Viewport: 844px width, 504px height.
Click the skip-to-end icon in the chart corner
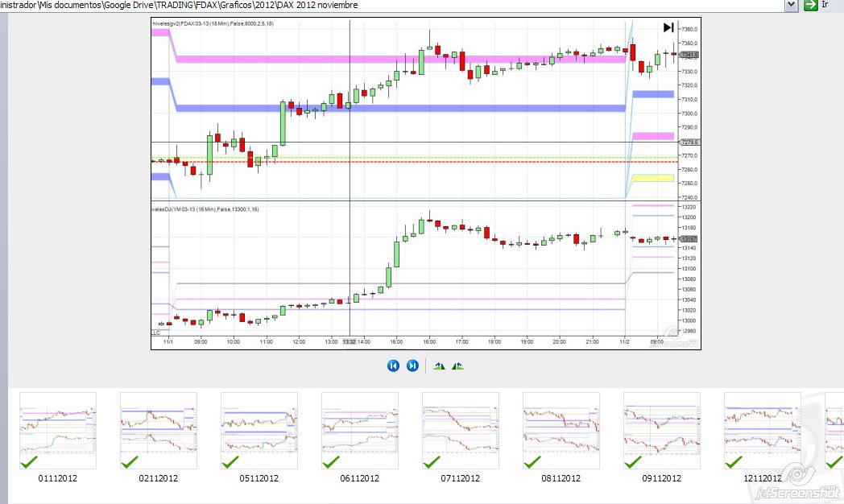pos(668,27)
